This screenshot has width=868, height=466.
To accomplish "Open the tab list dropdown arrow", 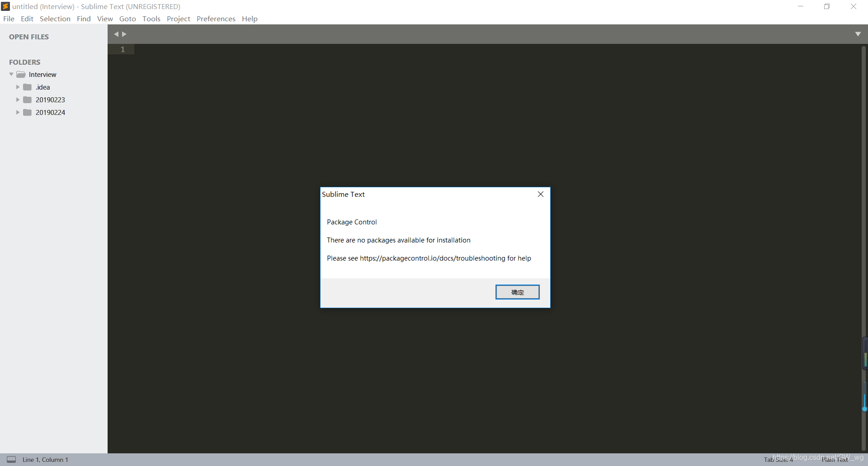I will [x=858, y=34].
